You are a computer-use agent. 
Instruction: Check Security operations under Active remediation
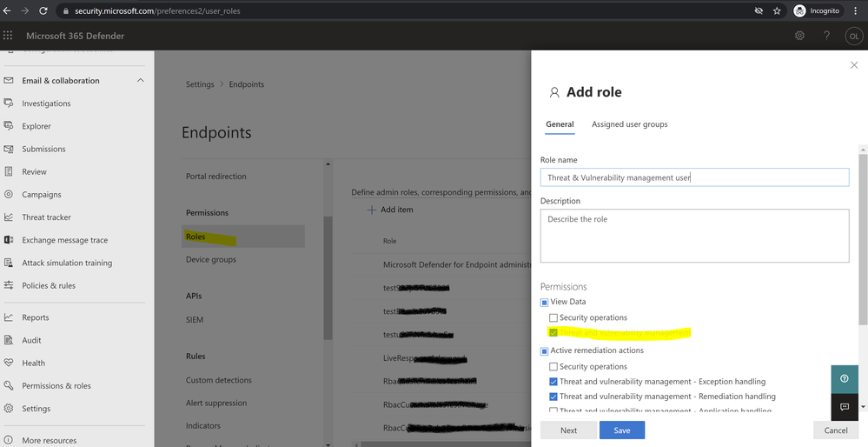[x=553, y=367]
